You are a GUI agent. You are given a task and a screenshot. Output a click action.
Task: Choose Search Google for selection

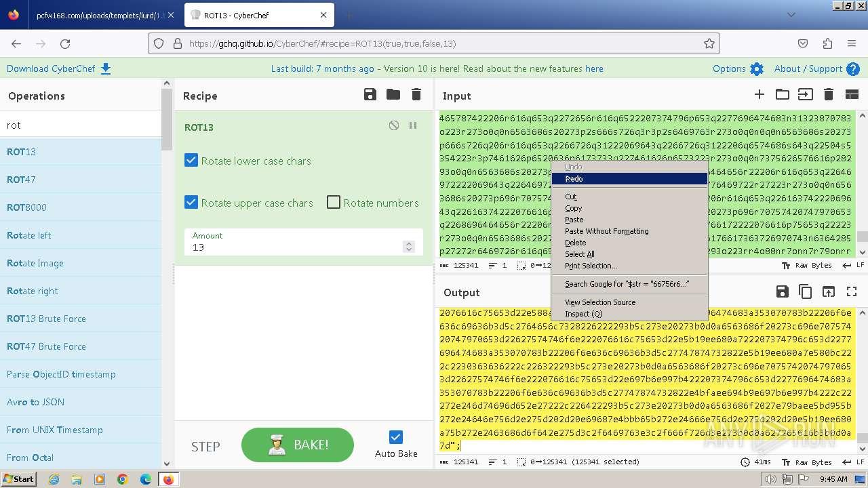[x=629, y=284]
